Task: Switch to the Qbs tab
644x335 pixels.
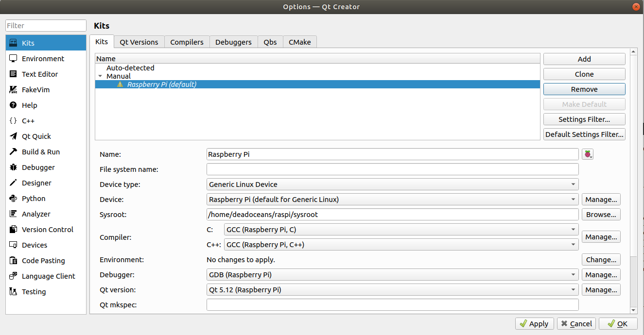Action: (x=270, y=42)
